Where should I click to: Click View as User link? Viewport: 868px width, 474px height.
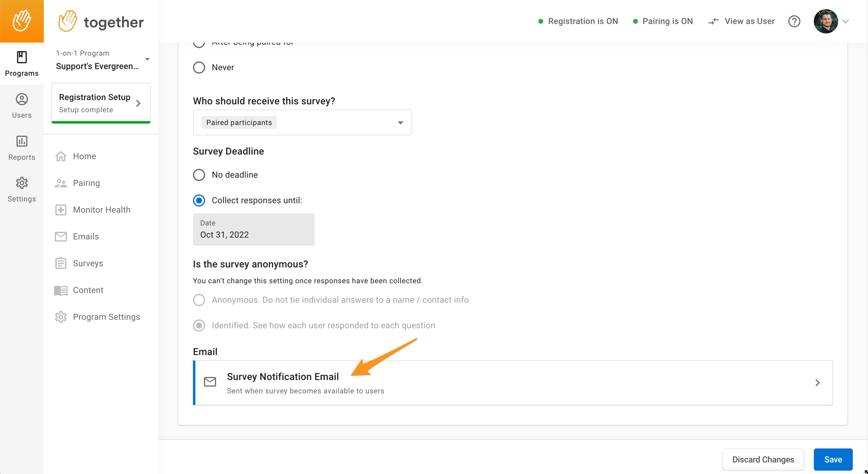[749, 21]
